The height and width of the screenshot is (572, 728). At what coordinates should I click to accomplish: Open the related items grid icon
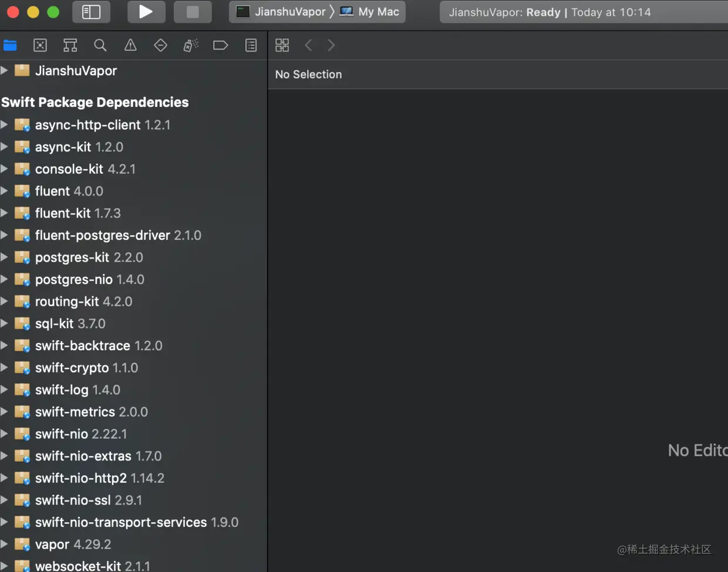pos(282,45)
